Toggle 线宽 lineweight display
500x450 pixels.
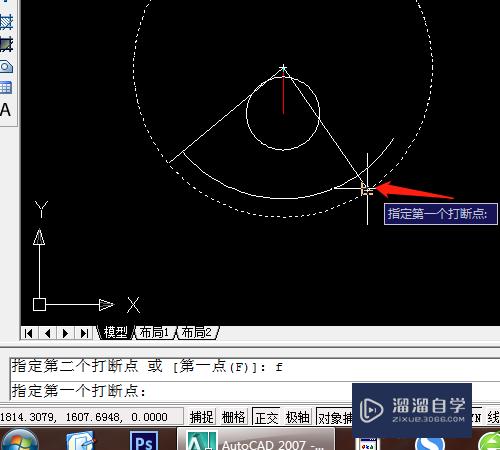click(493, 417)
